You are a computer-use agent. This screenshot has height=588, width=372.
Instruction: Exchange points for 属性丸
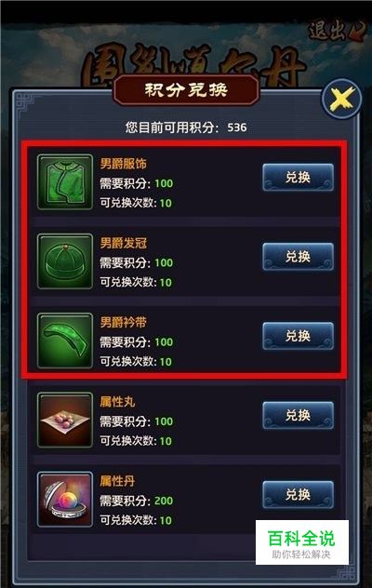[299, 416]
